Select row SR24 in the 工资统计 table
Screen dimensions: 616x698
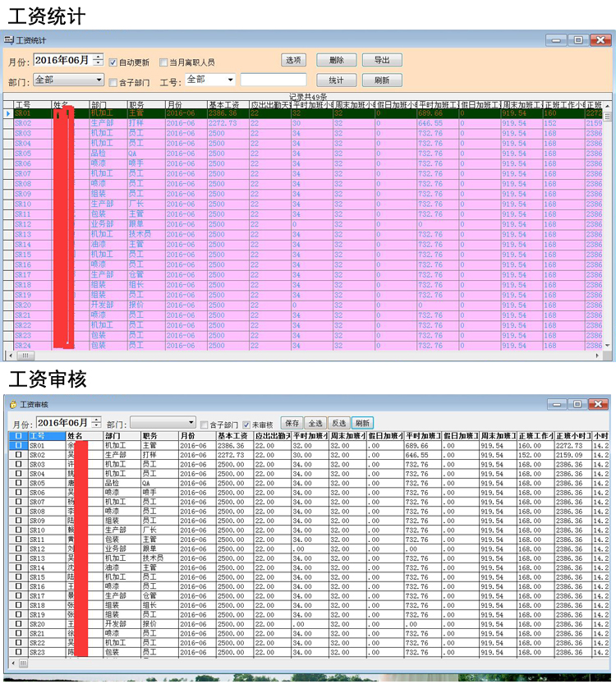302,346
